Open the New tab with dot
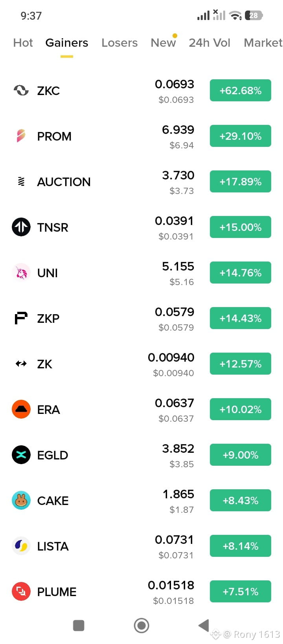Screen dimensions: 283x644 tap(164, 42)
